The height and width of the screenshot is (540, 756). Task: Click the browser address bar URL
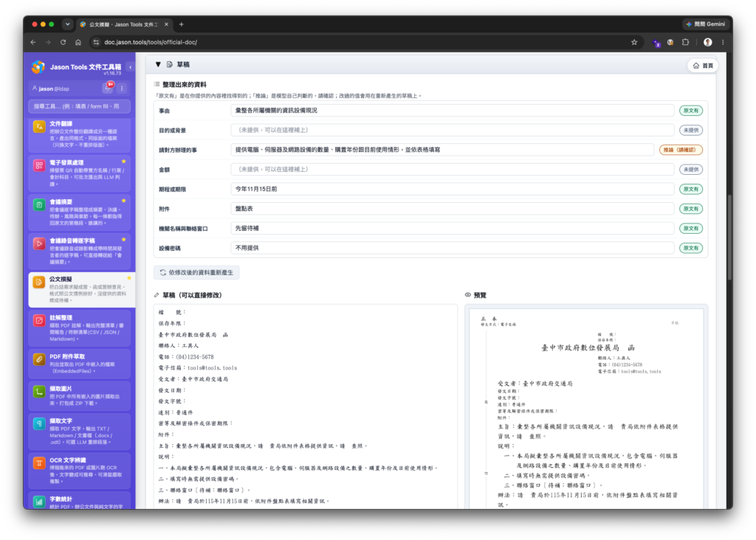pos(151,42)
